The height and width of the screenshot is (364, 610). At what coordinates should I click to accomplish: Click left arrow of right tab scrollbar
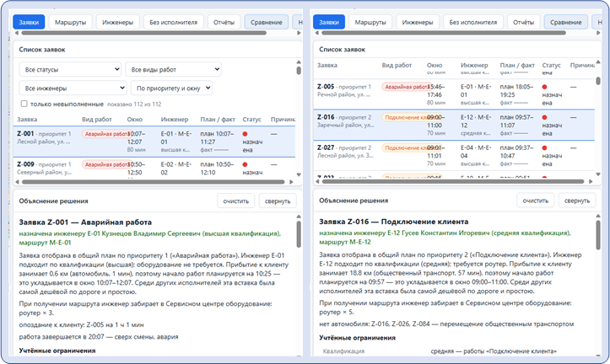pyautogui.click(x=316, y=33)
